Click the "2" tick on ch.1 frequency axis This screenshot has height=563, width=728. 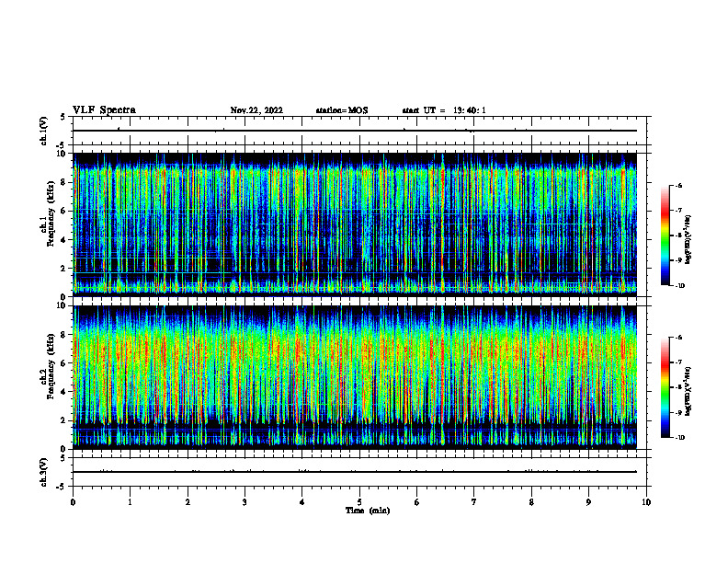point(65,269)
